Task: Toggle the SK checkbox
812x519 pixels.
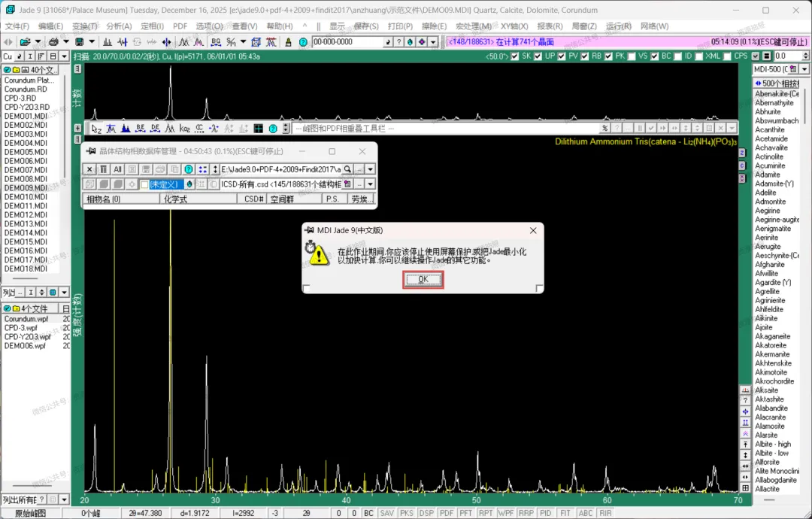Action: [x=515, y=56]
